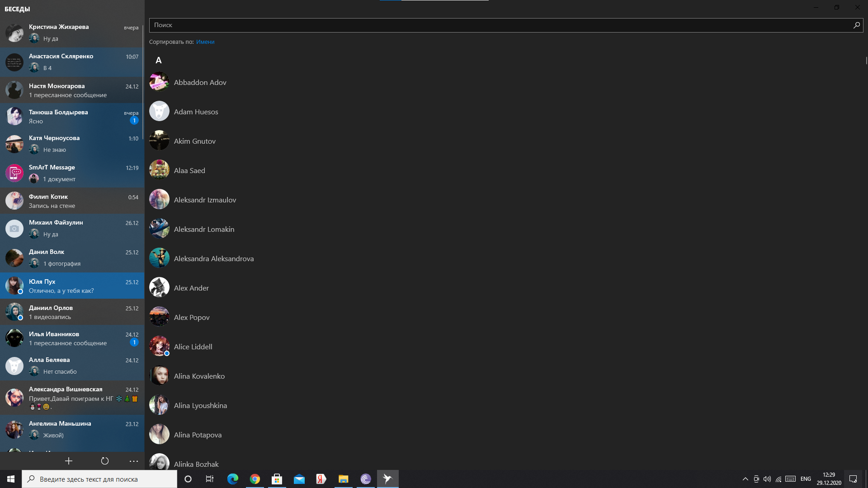868x488 pixels.
Task: Open the three-dots more options menu
Action: (134, 461)
